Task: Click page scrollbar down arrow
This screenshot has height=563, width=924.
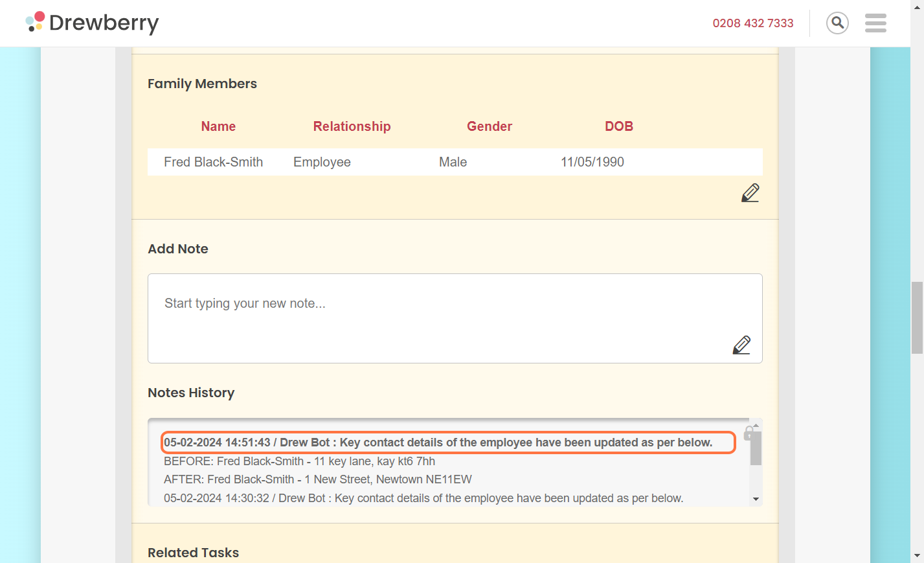Action: (x=917, y=556)
